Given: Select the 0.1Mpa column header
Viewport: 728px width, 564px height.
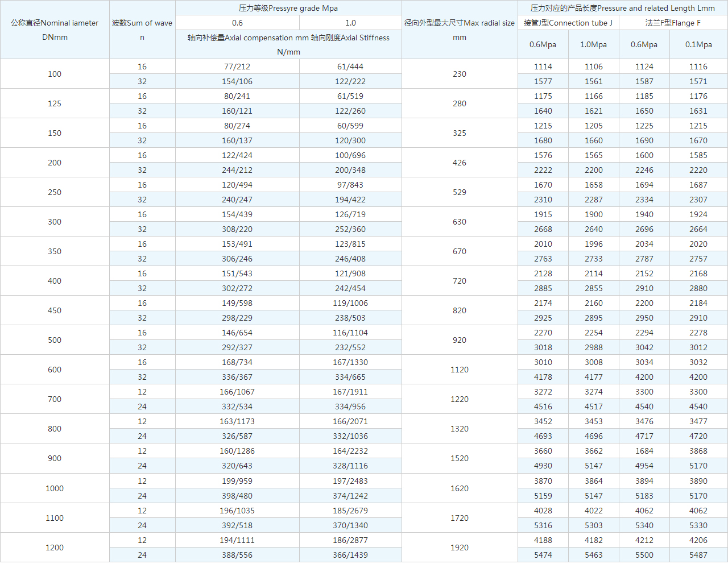Looking at the screenshot, I should coord(698,44).
